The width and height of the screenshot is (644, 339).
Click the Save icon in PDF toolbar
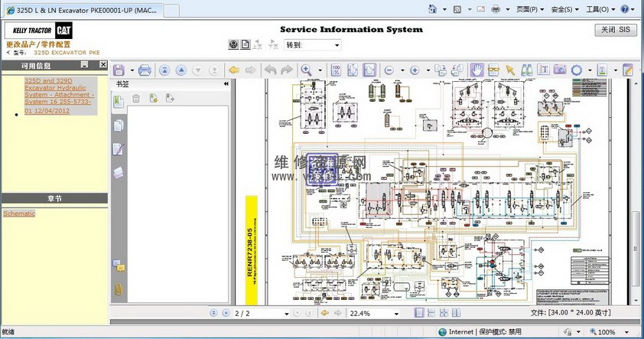(119, 70)
